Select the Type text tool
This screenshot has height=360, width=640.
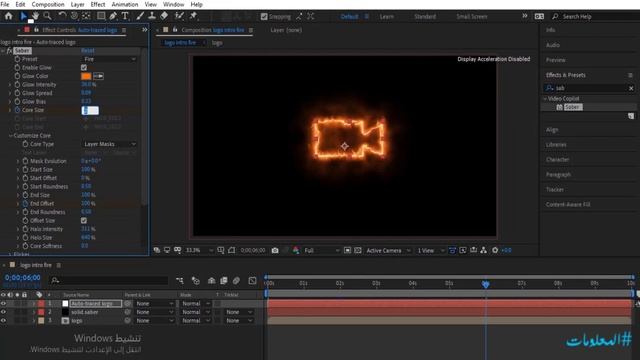[125, 16]
